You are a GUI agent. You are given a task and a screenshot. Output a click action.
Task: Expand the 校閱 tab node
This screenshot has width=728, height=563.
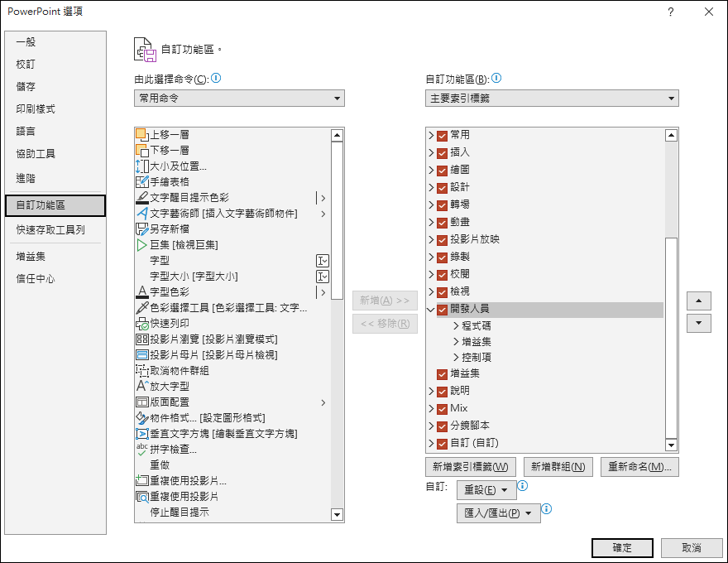pyautogui.click(x=431, y=275)
